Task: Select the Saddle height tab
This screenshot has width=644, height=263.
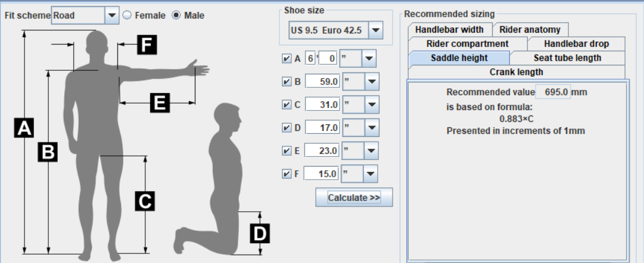Action: pos(459,58)
